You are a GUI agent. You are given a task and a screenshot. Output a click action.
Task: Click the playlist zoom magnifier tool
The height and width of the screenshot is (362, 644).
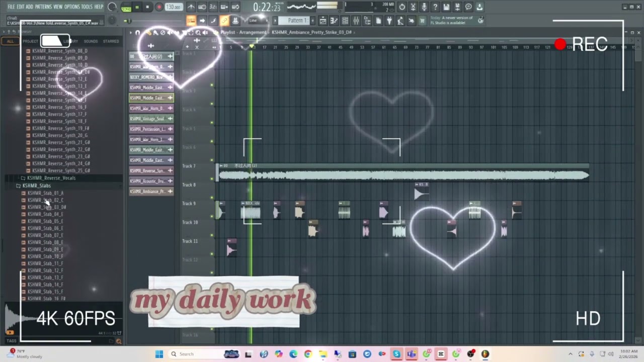point(198,32)
